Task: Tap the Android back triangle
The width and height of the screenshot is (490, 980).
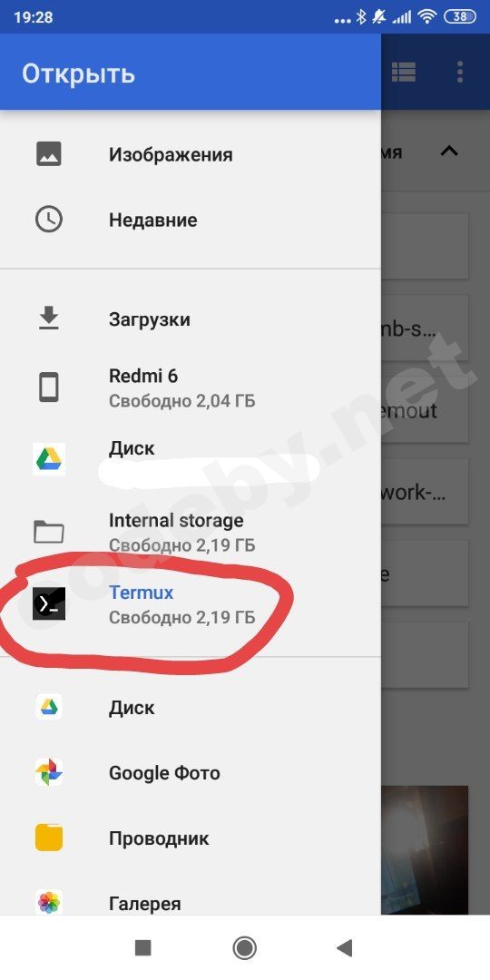Action: tap(345, 947)
